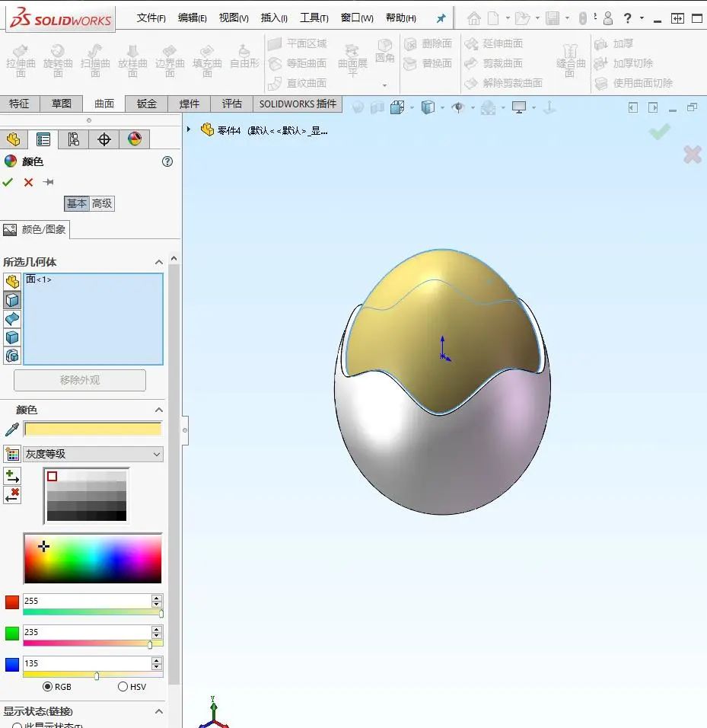Collapse the 显示状态(链接) section

coord(159,710)
